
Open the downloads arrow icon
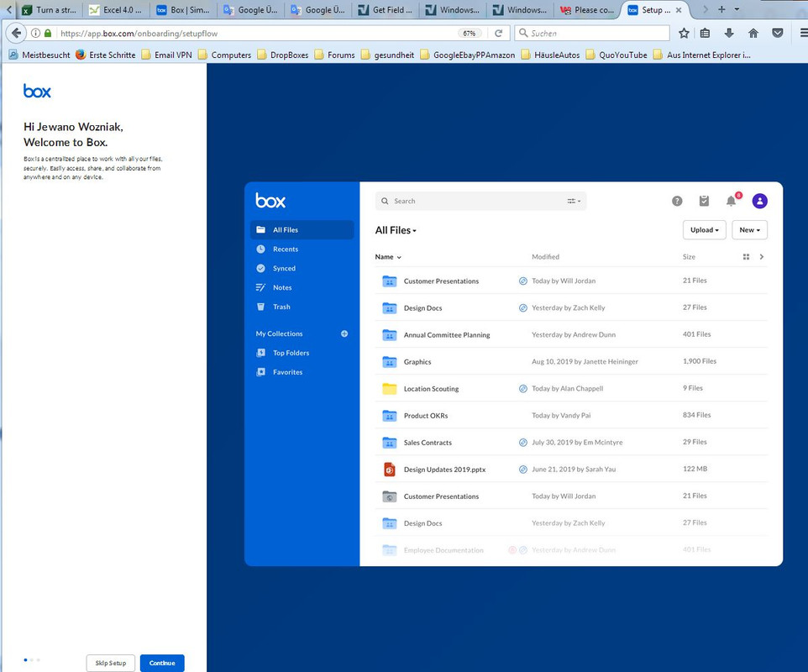(x=729, y=33)
